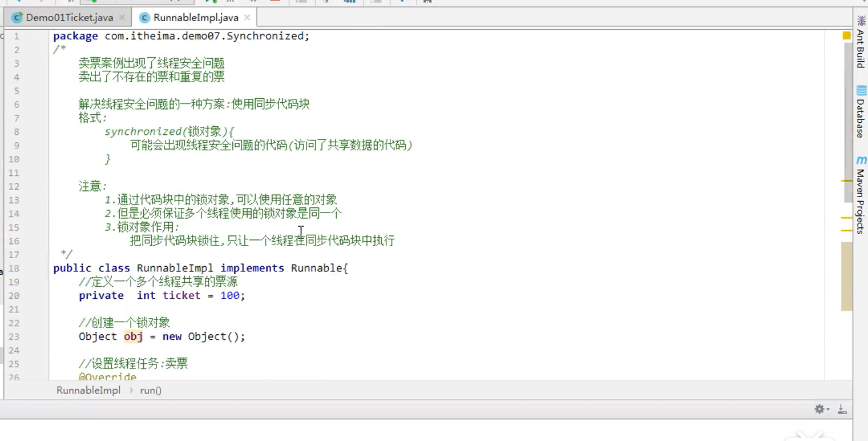The height and width of the screenshot is (441, 868).
Task: Click the synchronized(锁对象){ comment text
Action: pyautogui.click(x=169, y=131)
